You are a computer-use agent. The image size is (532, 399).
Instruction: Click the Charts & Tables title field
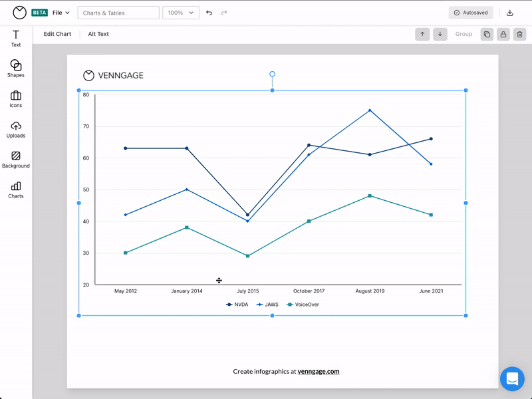tap(118, 12)
